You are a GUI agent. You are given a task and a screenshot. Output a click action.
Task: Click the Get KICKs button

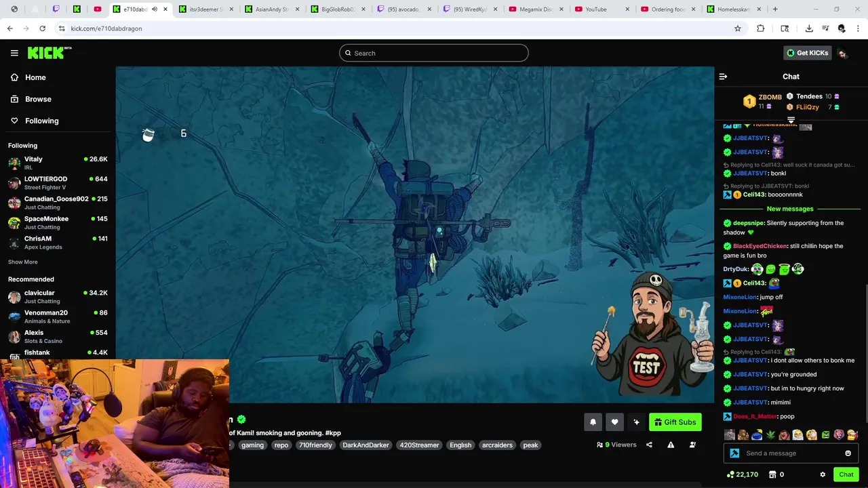tap(807, 53)
